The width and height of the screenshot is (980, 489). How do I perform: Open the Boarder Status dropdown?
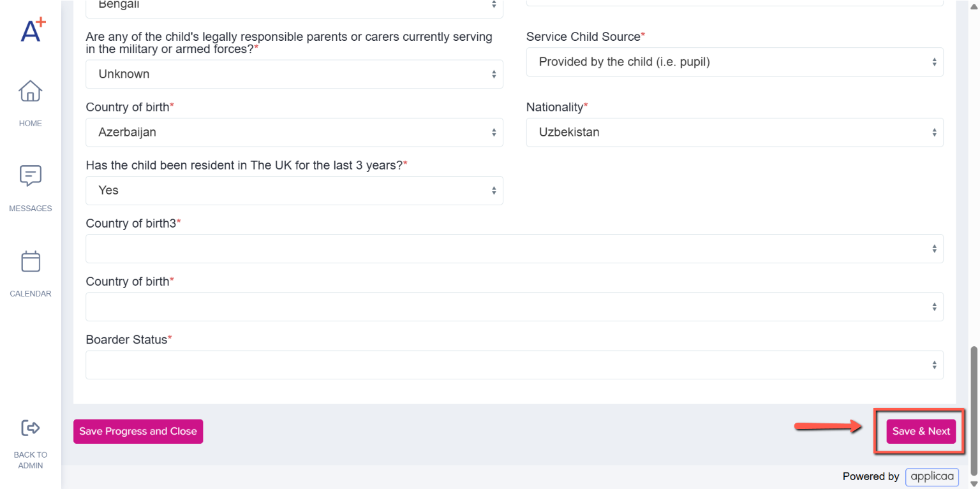(x=514, y=365)
